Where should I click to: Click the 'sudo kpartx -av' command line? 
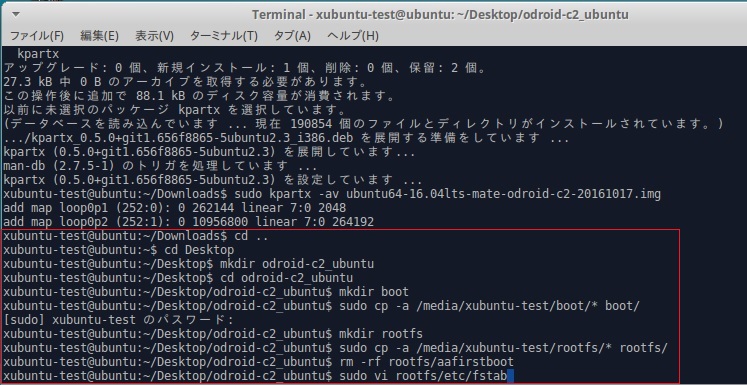pyautogui.click(x=332, y=194)
